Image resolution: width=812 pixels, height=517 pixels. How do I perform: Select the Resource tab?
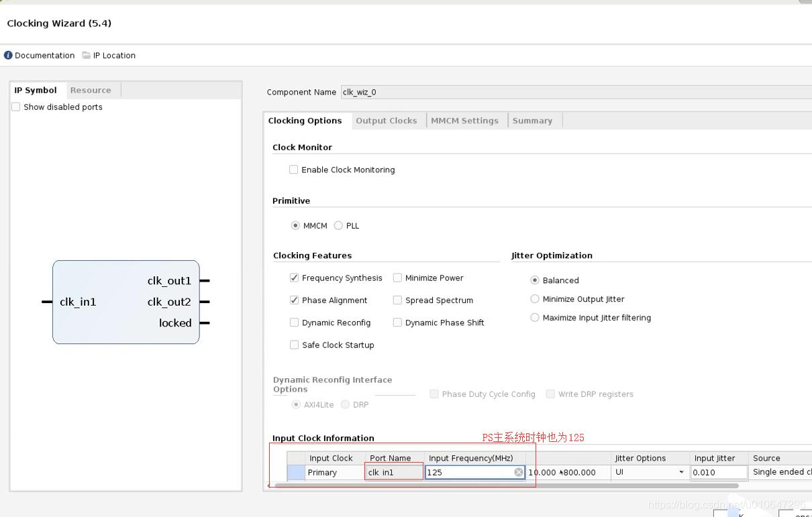91,90
